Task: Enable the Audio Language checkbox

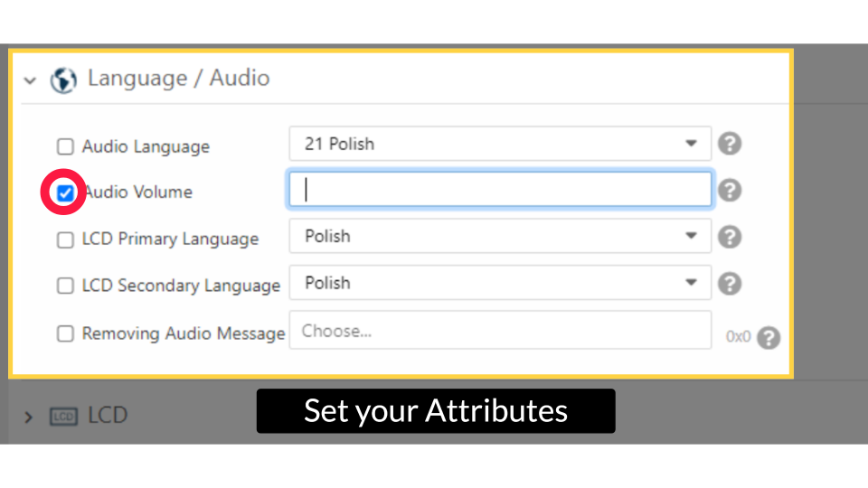Action: tap(65, 146)
